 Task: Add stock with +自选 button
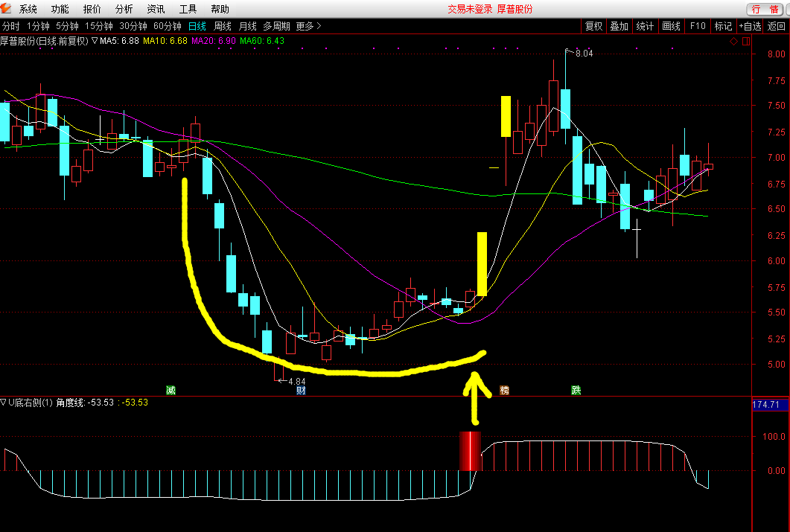[x=751, y=26]
